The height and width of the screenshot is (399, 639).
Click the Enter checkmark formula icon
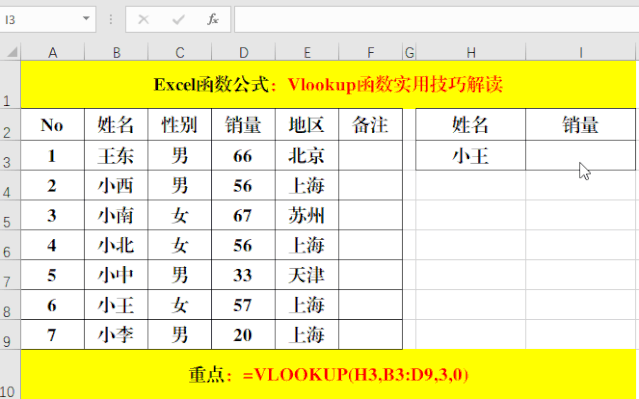click(x=178, y=19)
